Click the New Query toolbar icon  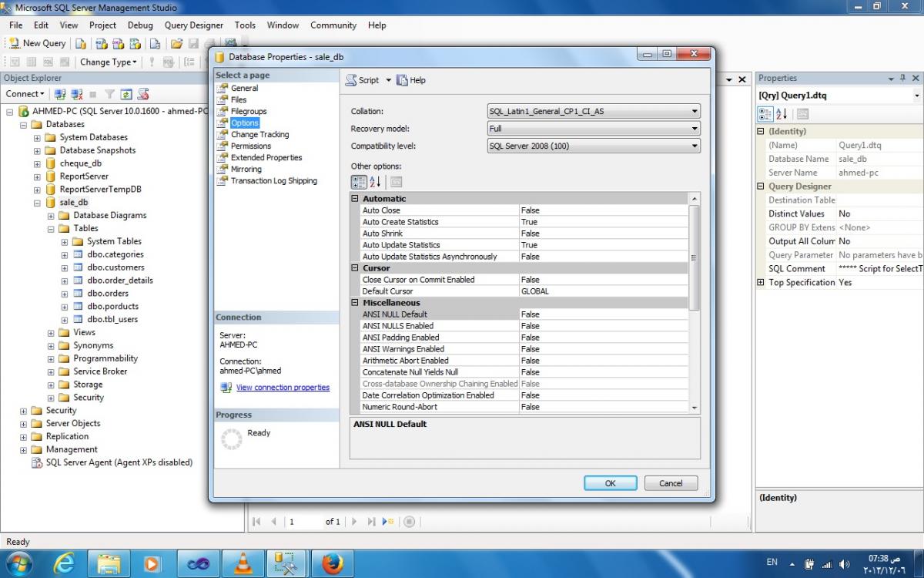(14, 43)
